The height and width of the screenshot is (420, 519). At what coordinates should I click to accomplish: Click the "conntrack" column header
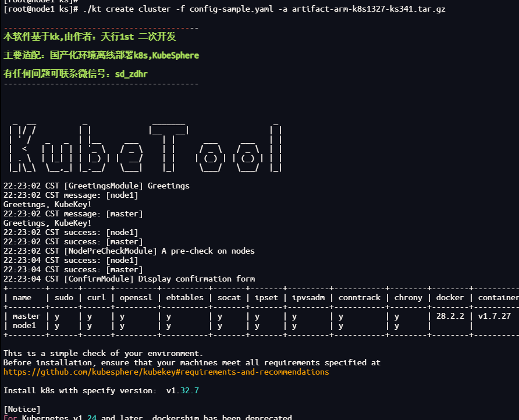pyautogui.click(x=360, y=297)
